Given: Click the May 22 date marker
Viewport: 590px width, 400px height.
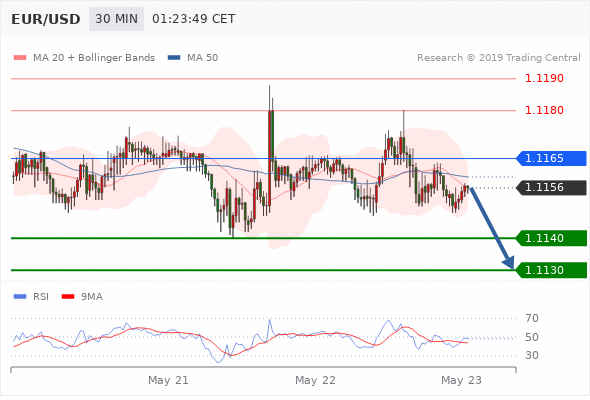Looking at the screenshot, I should [x=315, y=380].
